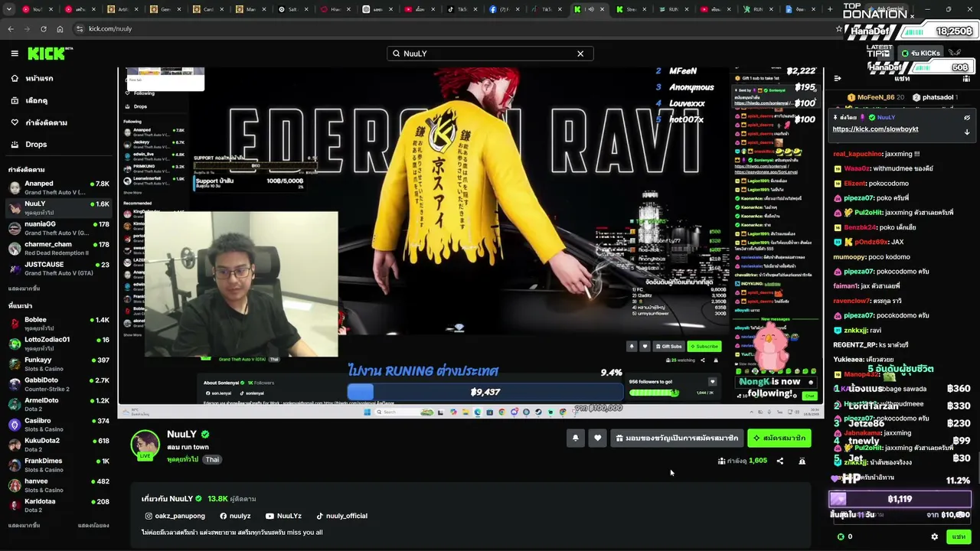Image resolution: width=980 pixels, height=551 pixels.
Task: Open a new browser tab
Action: [x=830, y=9]
